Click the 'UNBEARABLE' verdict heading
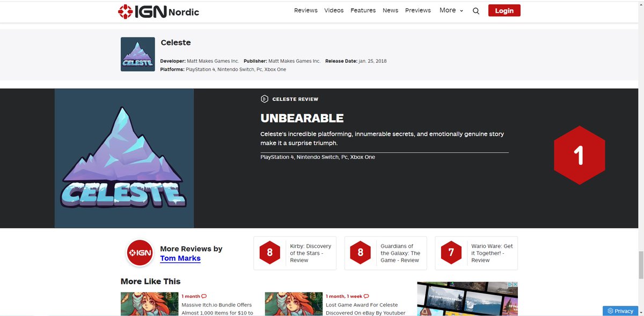644x316 pixels. [302, 118]
